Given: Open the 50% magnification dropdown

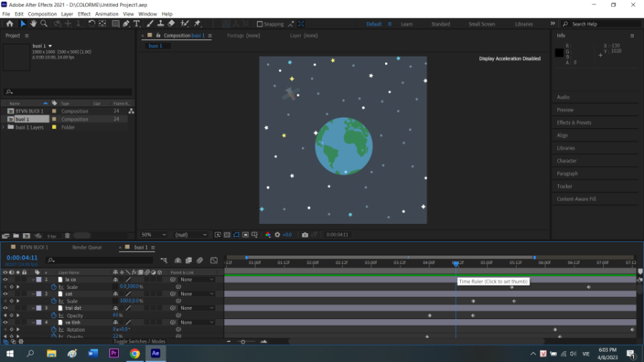Looking at the screenshot, I should point(153,235).
